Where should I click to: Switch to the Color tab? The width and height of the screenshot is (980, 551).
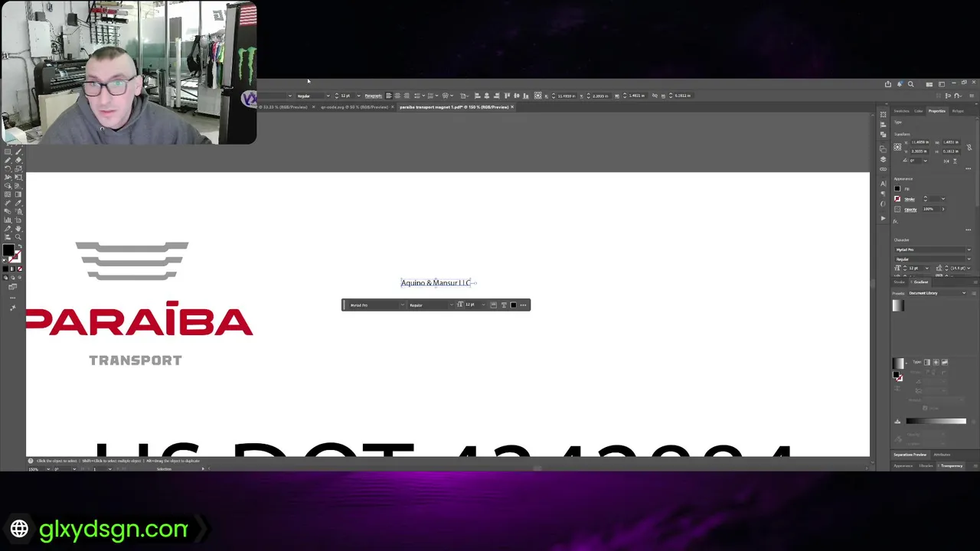click(x=919, y=111)
